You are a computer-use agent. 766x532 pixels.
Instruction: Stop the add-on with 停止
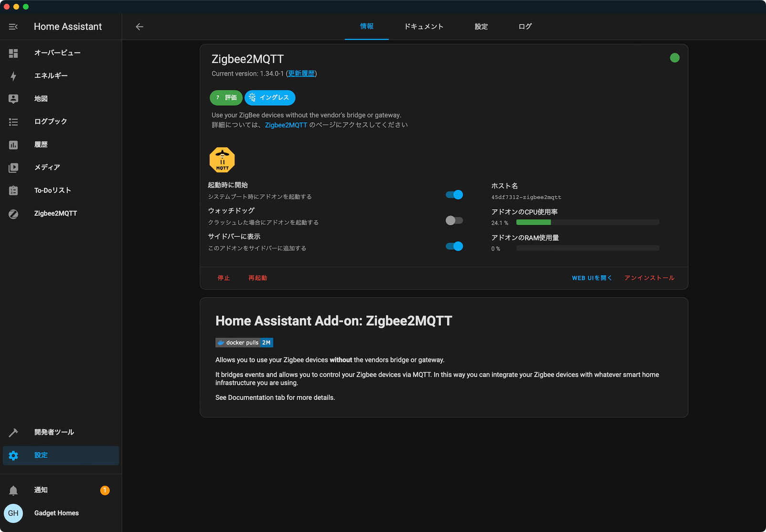tap(224, 278)
